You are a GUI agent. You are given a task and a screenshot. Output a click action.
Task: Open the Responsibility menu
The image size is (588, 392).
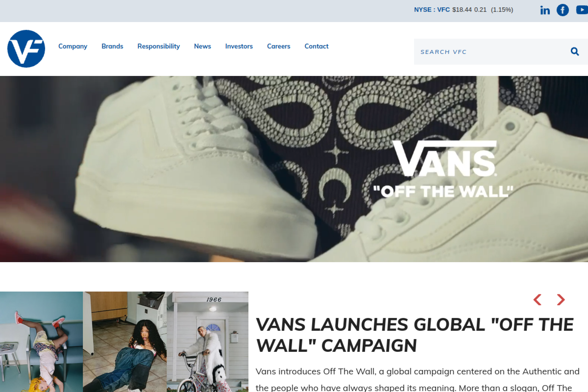point(159,46)
